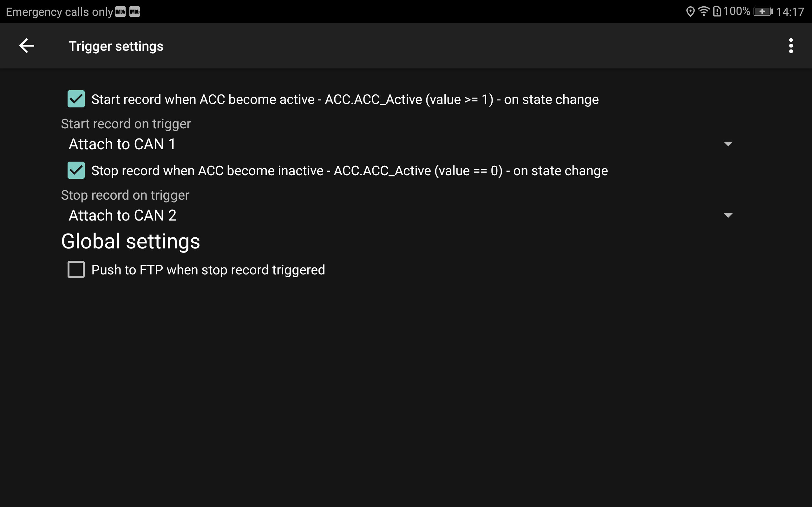Open the three-dot overflow menu
Image resolution: width=812 pixels, height=507 pixels.
click(791, 46)
